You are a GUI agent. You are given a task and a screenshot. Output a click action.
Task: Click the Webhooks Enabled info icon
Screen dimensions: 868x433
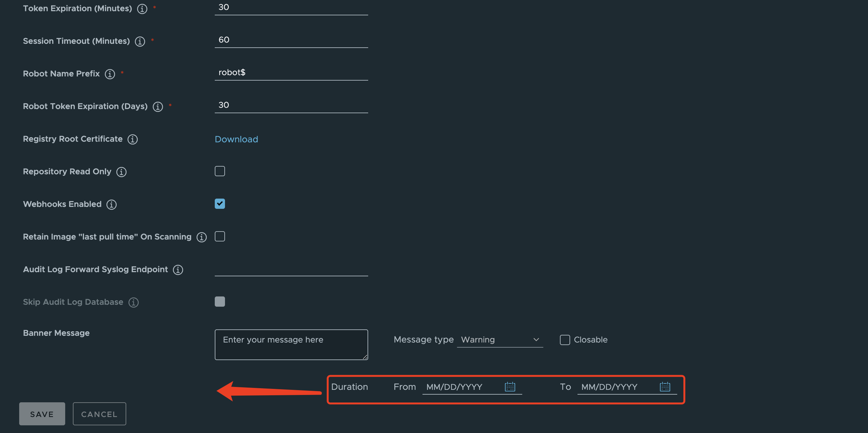click(112, 204)
